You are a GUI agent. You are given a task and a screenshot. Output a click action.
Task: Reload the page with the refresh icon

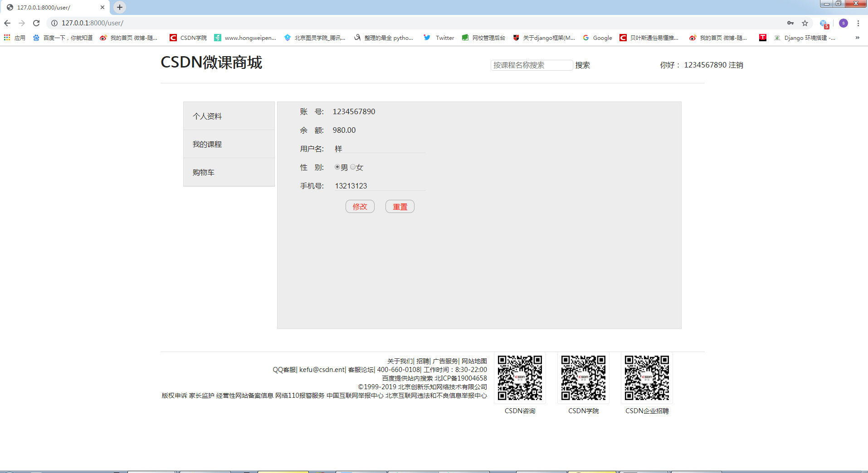tap(36, 23)
